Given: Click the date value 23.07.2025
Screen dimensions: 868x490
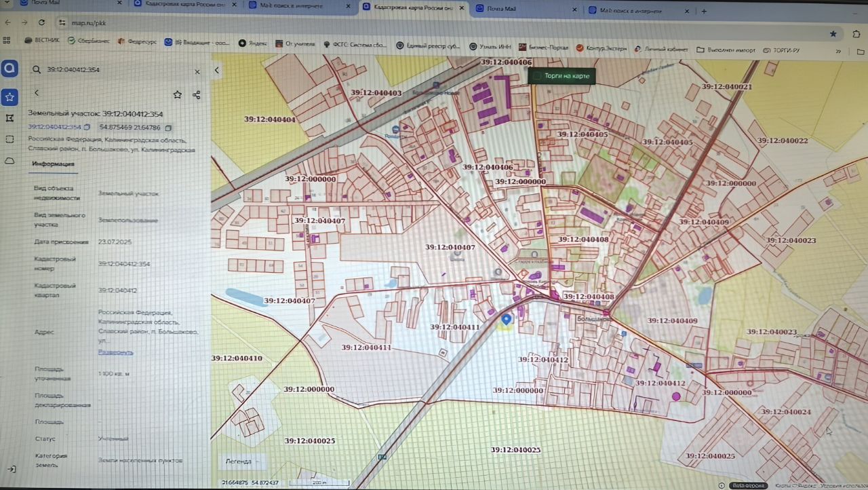Looking at the screenshot, I should click(x=115, y=242).
